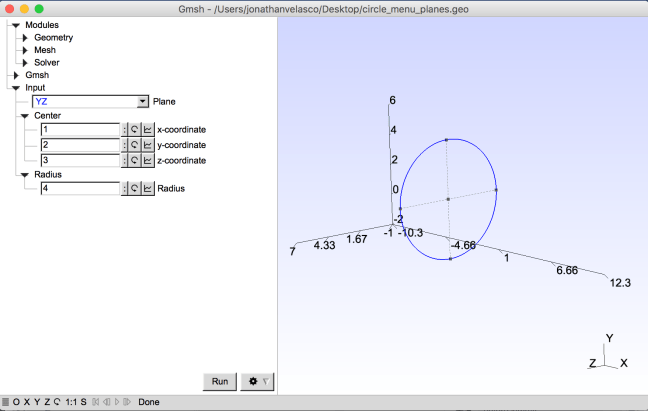Image resolution: width=648 pixels, height=411 pixels.
Task: Expand the Geometry tree node
Action: (25, 38)
